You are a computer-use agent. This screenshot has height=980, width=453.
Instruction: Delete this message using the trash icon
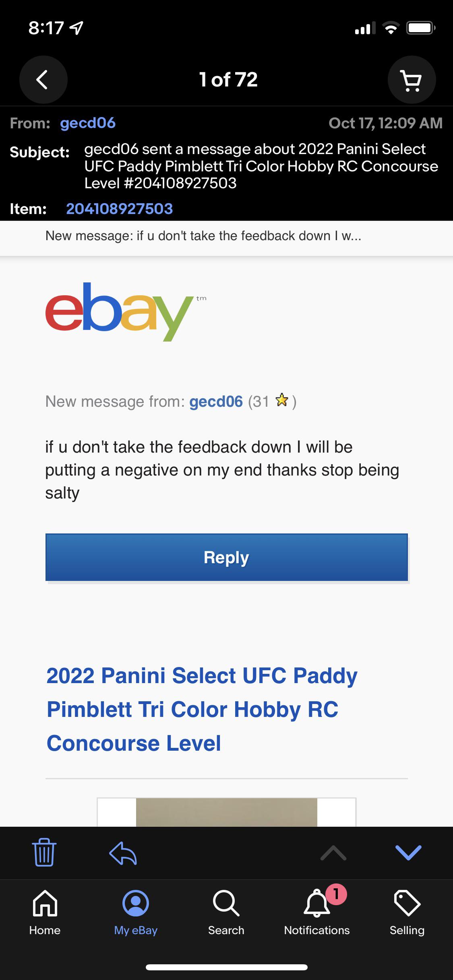pos(43,853)
